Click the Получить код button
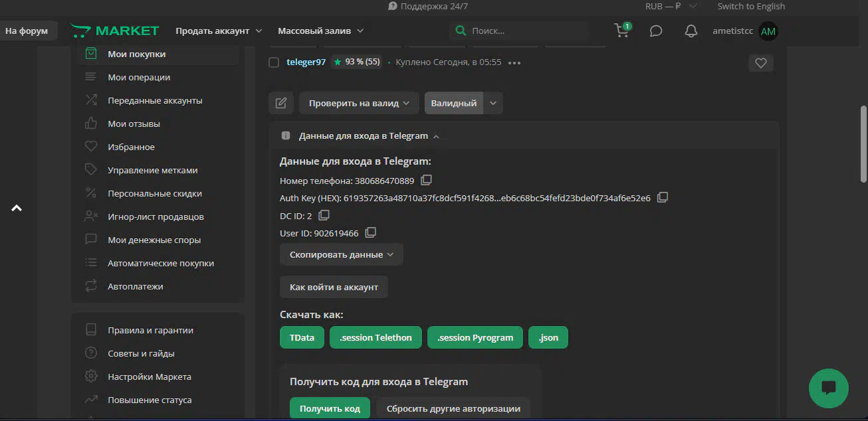 (x=330, y=408)
